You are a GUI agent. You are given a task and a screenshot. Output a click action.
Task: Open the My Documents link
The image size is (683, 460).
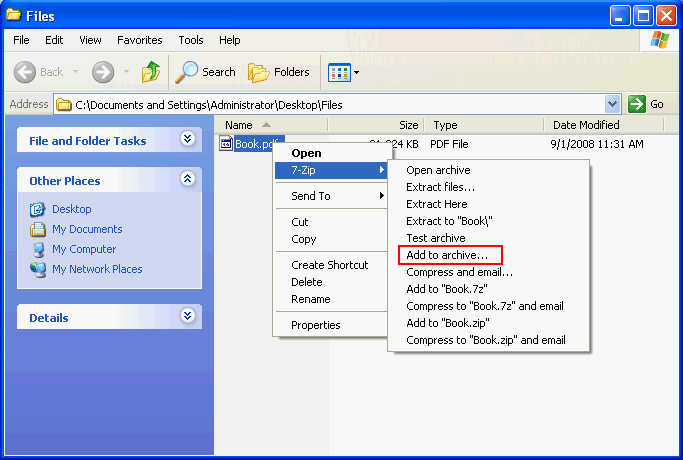point(87,229)
